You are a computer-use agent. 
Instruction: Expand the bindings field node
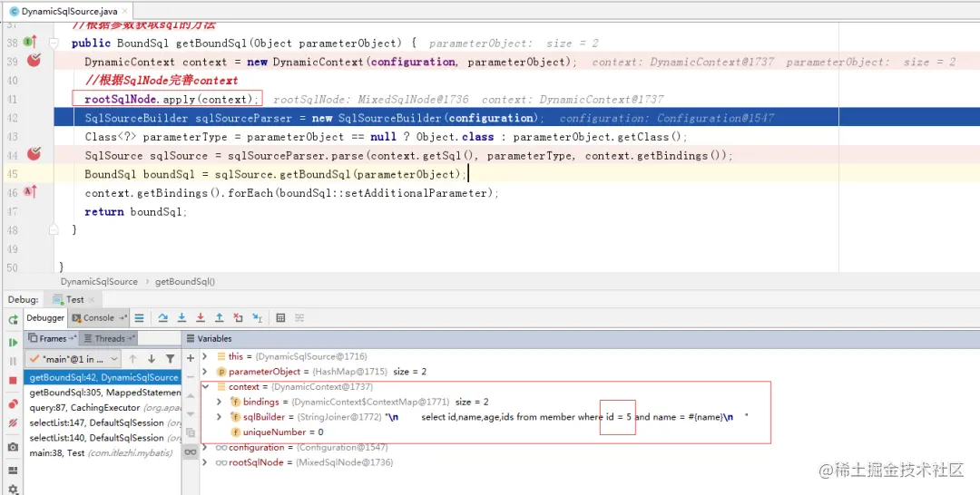click(219, 402)
